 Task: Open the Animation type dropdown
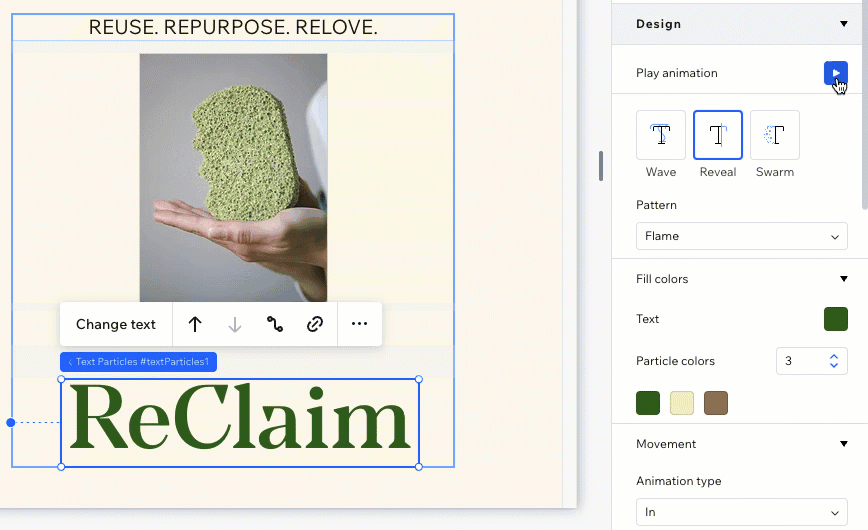[x=741, y=512]
